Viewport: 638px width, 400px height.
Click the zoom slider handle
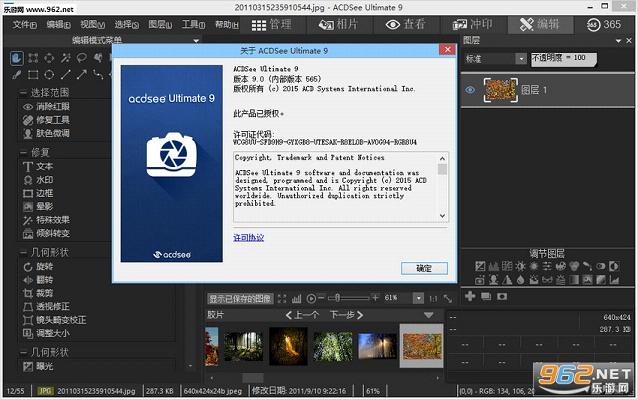click(337, 298)
